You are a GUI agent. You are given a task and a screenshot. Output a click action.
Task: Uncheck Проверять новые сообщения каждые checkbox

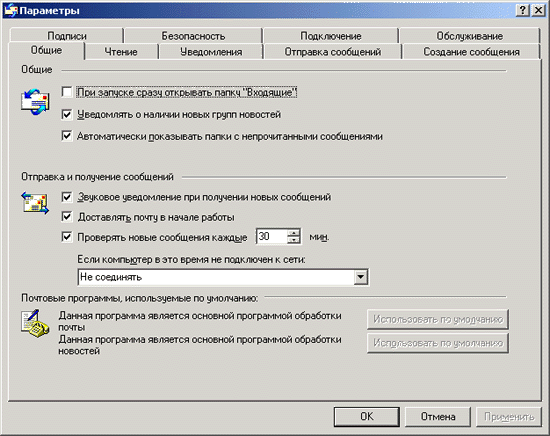point(67,237)
